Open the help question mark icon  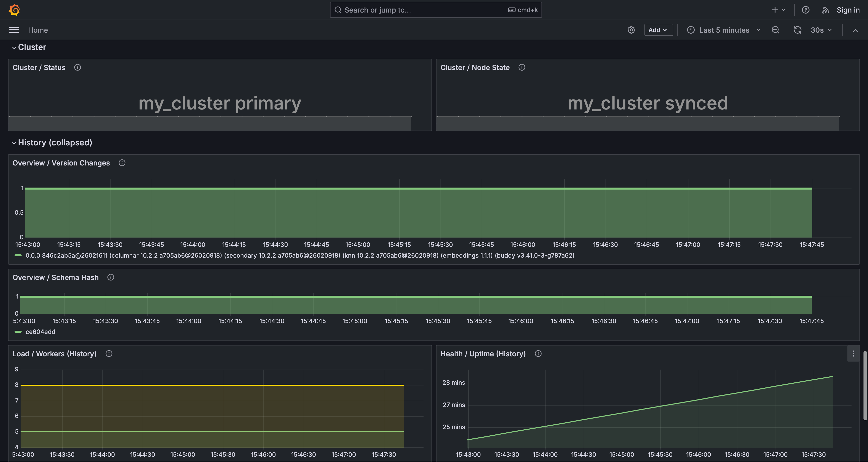(805, 10)
